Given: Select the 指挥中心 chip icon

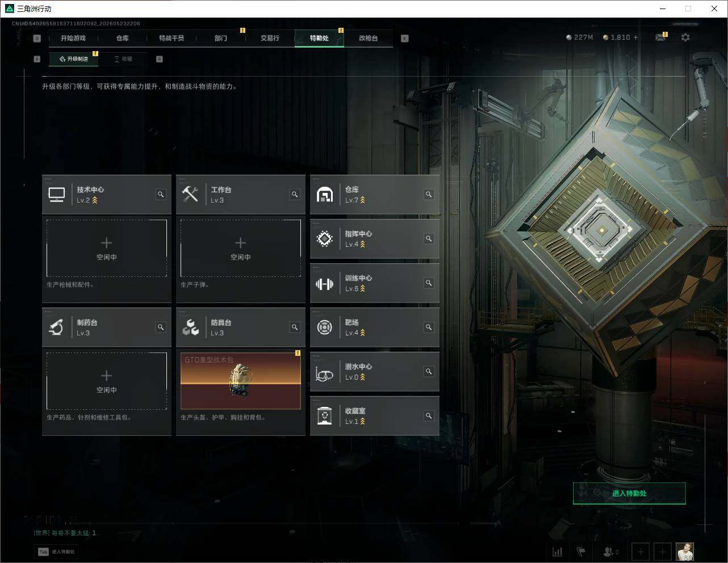Looking at the screenshot, I should tap(324, 239).
